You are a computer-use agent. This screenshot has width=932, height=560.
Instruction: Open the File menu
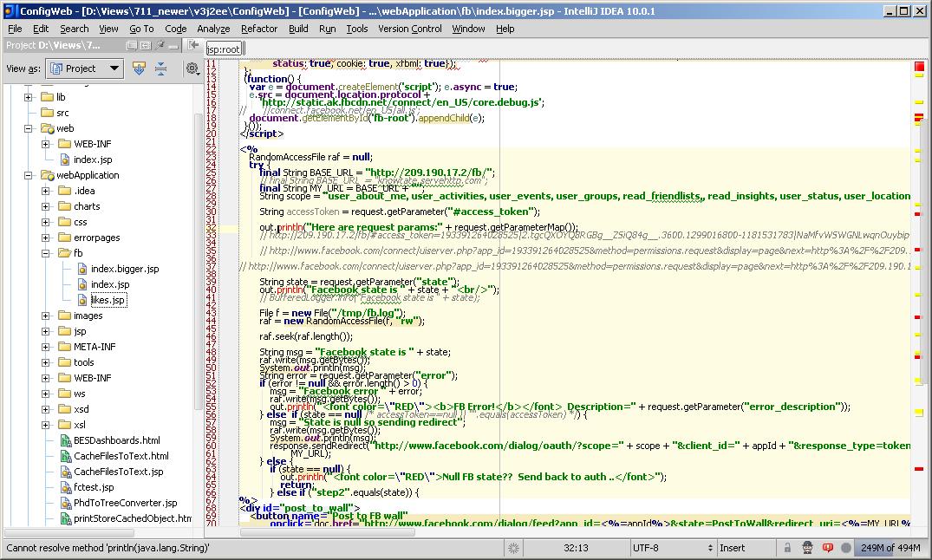[15, 29]
